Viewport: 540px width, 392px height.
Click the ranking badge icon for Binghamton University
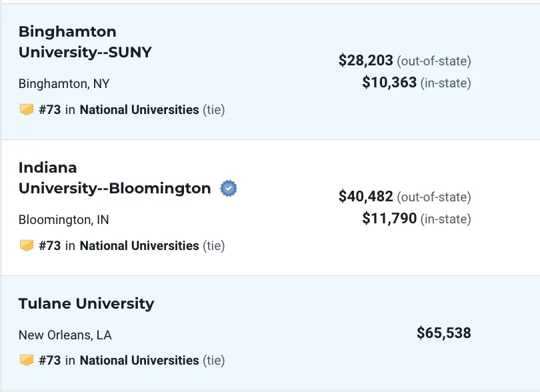click(x=26, y=109)
